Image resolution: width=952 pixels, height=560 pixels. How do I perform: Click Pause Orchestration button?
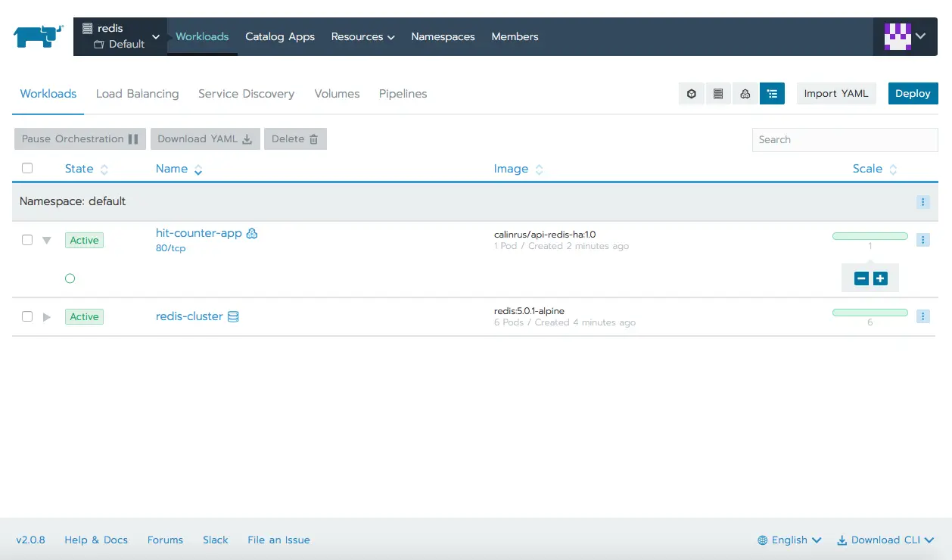[x=79, y=138]
